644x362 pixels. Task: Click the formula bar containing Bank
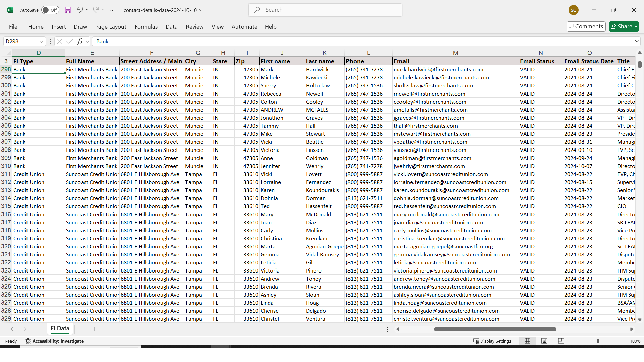pos(362,41)
